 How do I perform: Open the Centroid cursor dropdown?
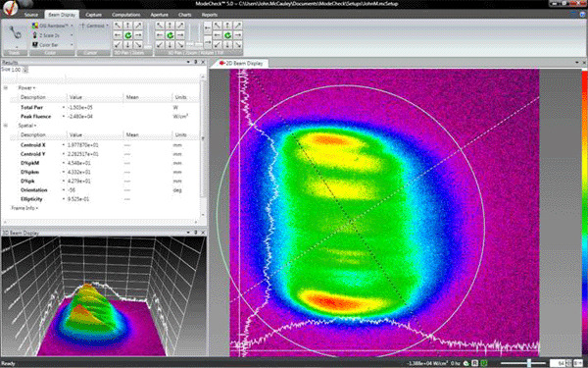(x=94, y=26)
